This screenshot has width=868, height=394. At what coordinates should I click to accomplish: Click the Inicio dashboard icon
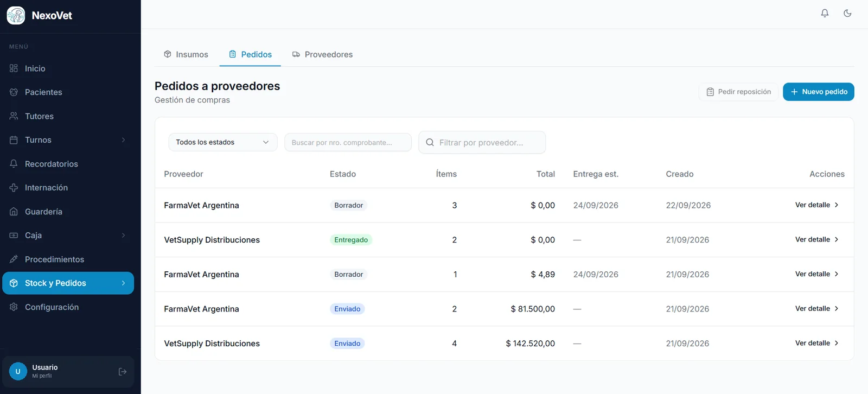click(14, 68)
